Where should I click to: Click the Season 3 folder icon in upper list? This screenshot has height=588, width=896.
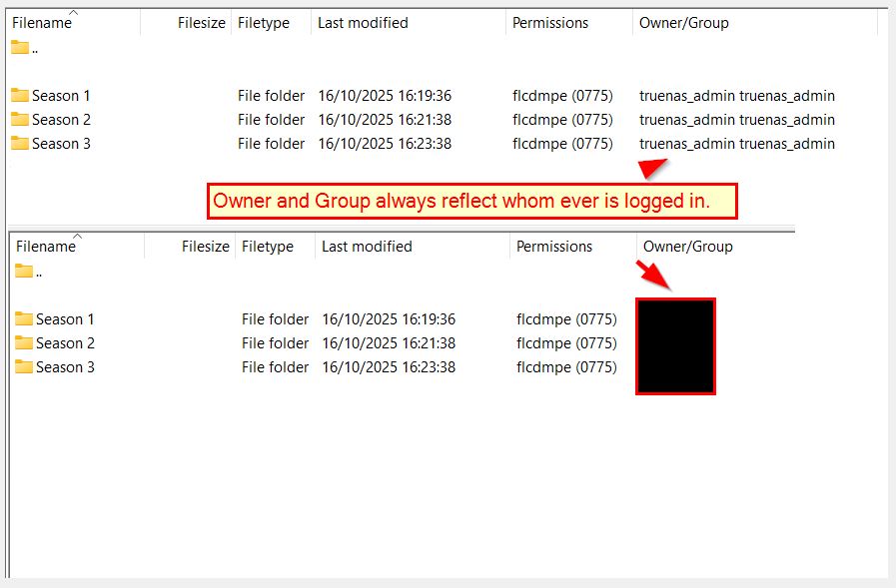point(20,144)
